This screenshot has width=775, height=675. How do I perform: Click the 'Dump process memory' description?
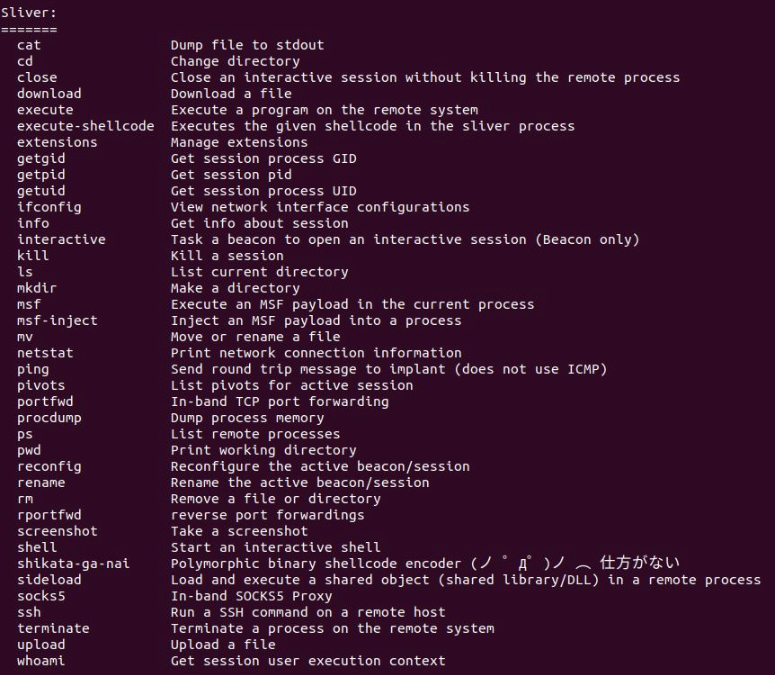click(x=247, y=418)
